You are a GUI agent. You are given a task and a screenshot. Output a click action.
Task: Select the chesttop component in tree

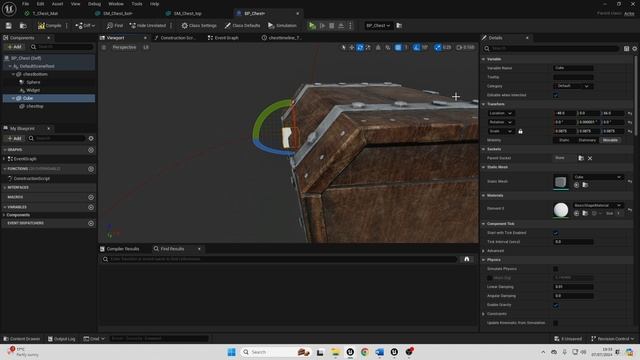[35, 106]
